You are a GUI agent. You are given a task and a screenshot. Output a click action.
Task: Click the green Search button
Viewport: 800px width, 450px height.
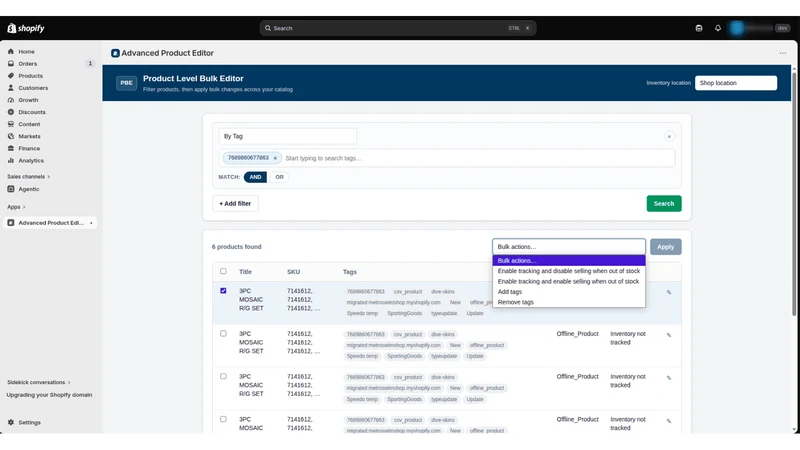(664, 204)
